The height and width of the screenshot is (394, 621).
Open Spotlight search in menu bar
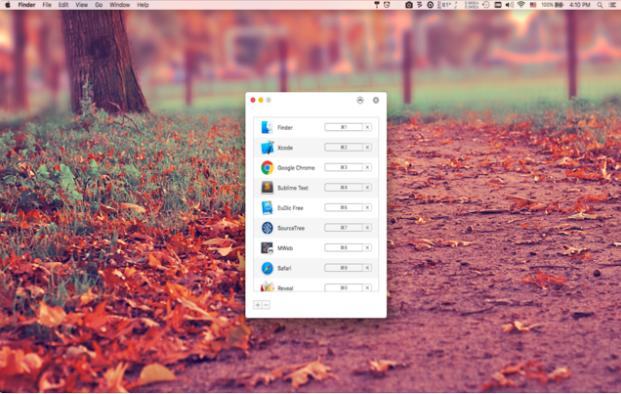[x=600, y=5]
